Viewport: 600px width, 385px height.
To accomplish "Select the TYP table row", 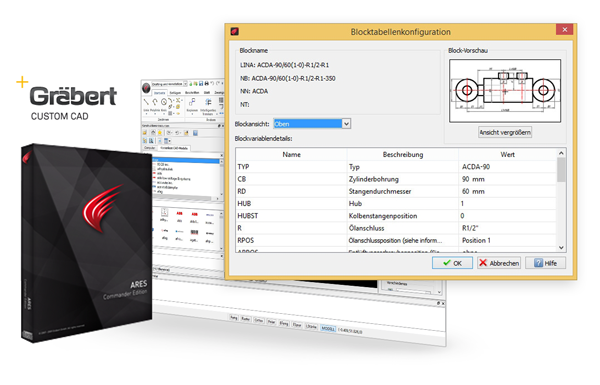I will point(396,167).
